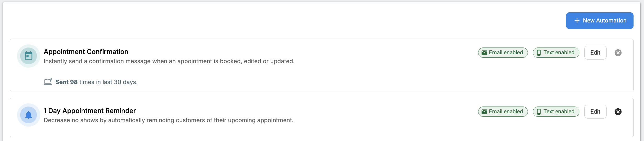Image resolution: width=644 pixels, height=141 pixels.
Task: Click the envelope icon in Appointment Confirmation row
Action: click(x=484, y=52)
